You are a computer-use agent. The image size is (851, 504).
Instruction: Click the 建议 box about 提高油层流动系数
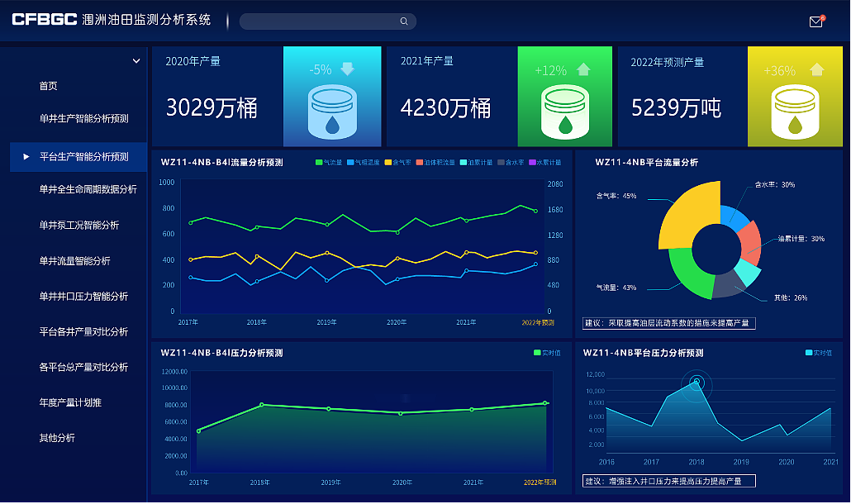click(668, 323)
